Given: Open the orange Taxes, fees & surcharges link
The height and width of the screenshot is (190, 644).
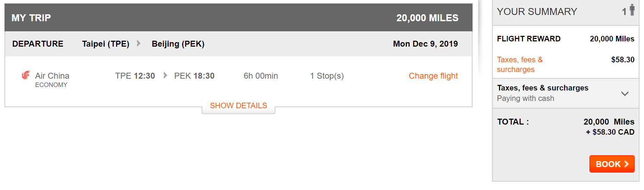Looking at the screenshot, I should click(x=520, y=64).
